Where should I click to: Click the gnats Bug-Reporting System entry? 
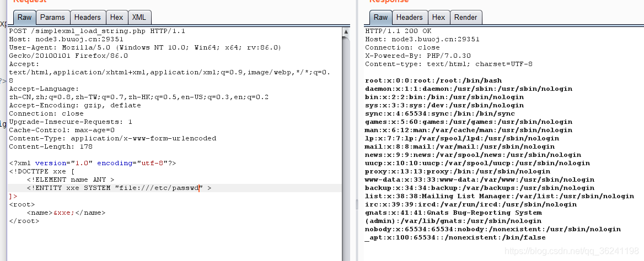pyautogui.click(x=453, y=217)
